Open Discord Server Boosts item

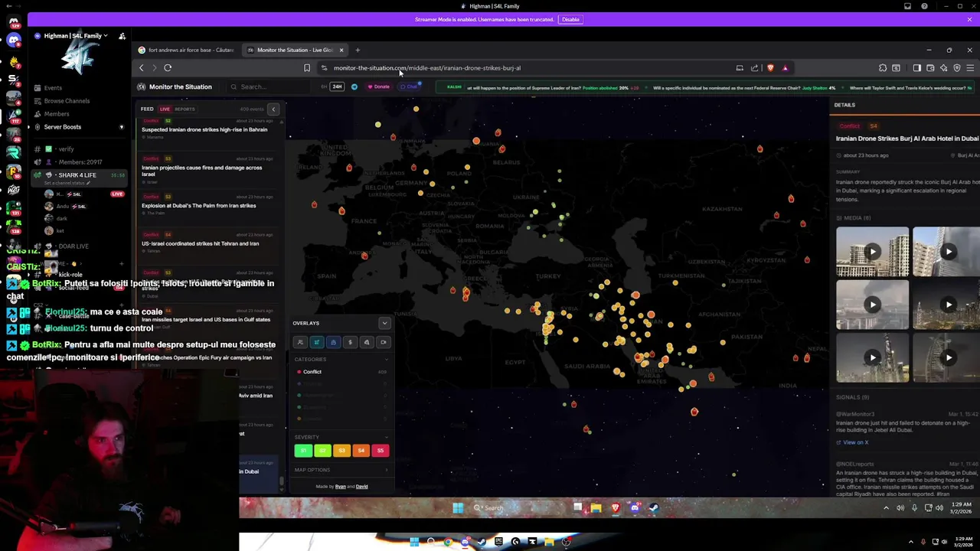(63, 127)
